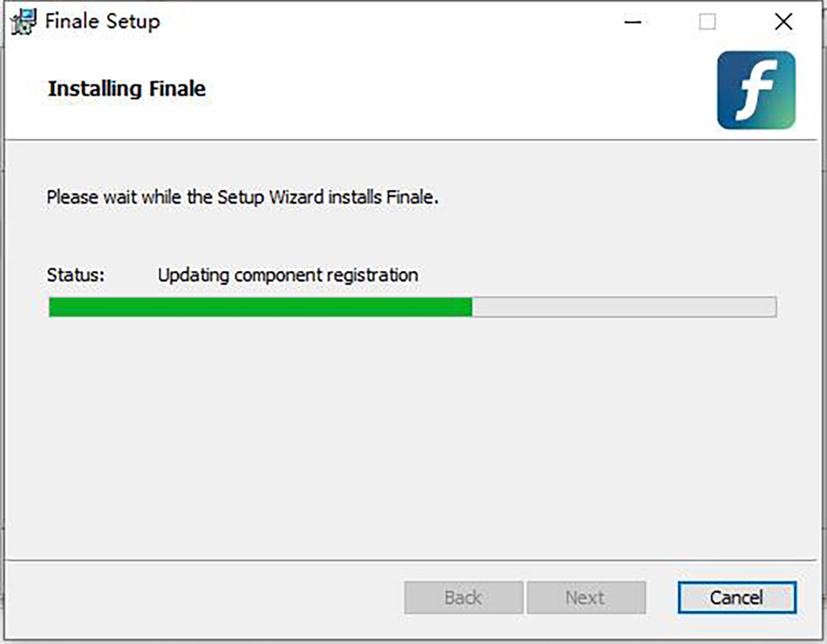This screenshot has width=827, height=644.
Task: Click the "Installing Finale" heading
Action: point(127,89)
